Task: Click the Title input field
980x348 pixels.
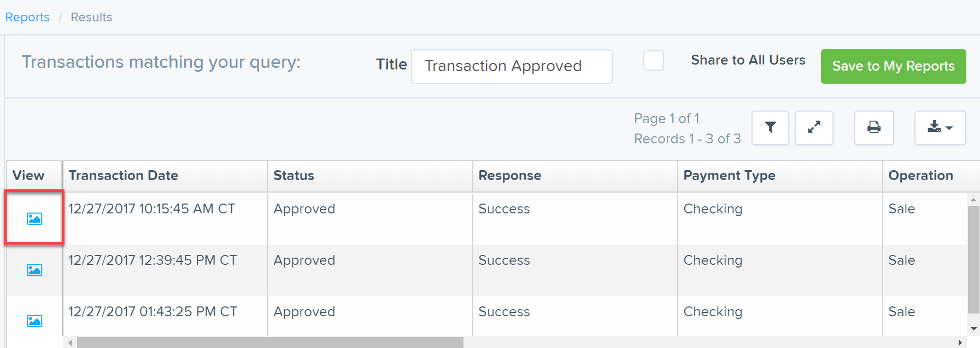Action: click(x=511, y=66)
